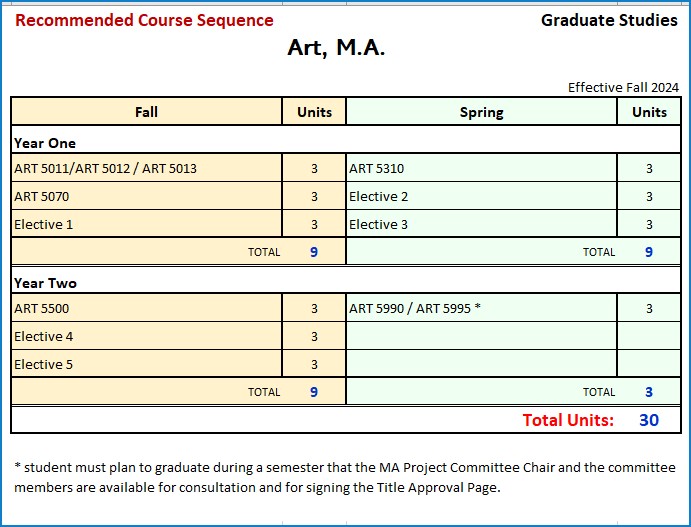Screen dimensions: 691x527
Task: Select the "Effective Fall 2024" label
Action: point(623,87)
